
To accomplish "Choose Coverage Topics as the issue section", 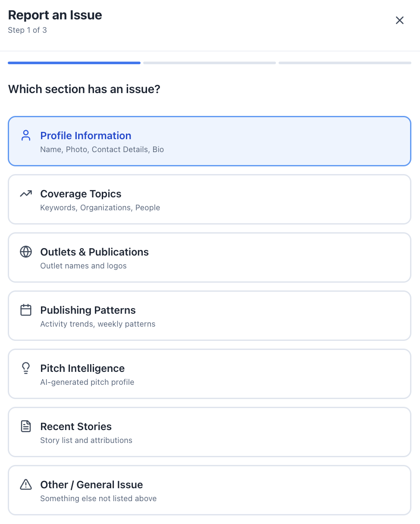I will pos(210,200).
